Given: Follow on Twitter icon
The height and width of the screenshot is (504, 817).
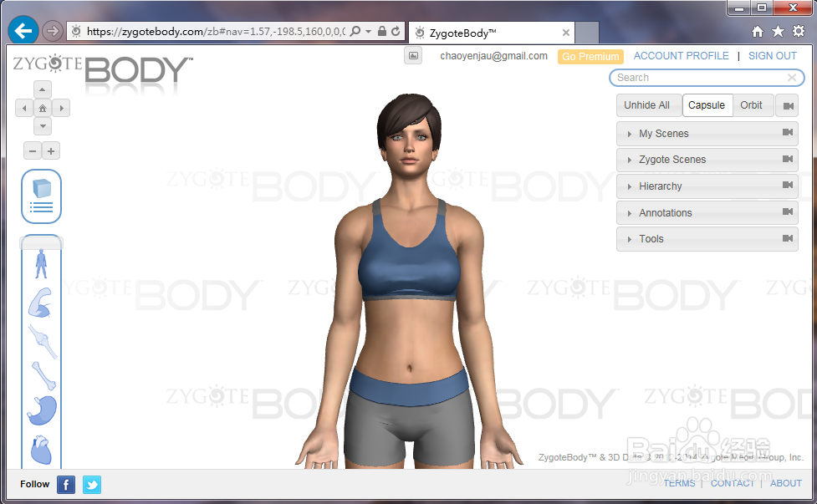Looking at the screenshot, I should coord(92,485).
